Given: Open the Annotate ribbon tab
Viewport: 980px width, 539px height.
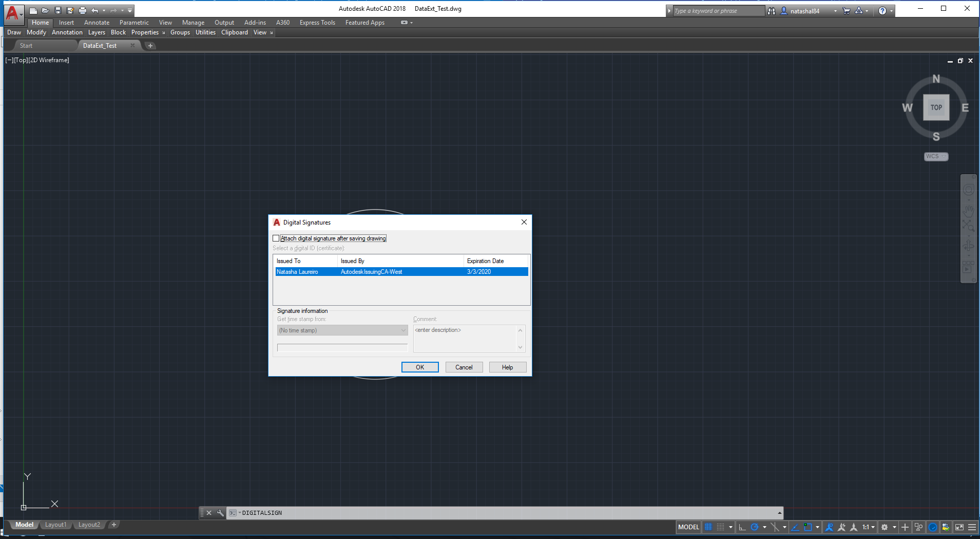Looking at the screenshot, I should point(97,23).
